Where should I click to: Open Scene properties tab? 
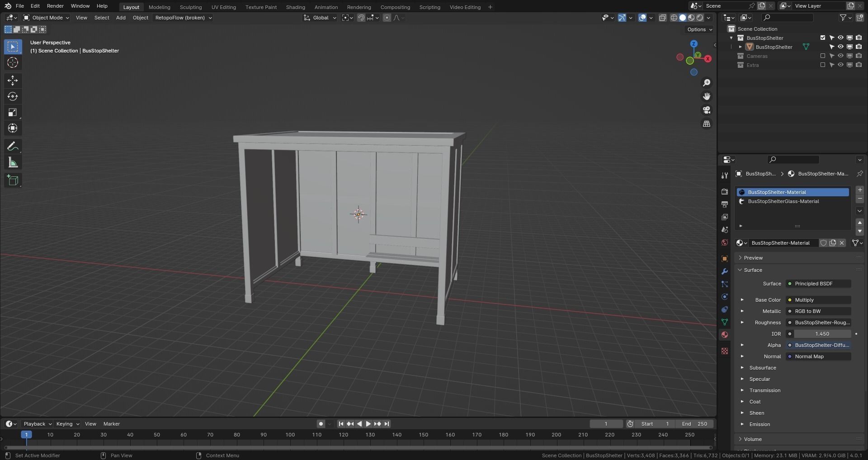point(725,230)
